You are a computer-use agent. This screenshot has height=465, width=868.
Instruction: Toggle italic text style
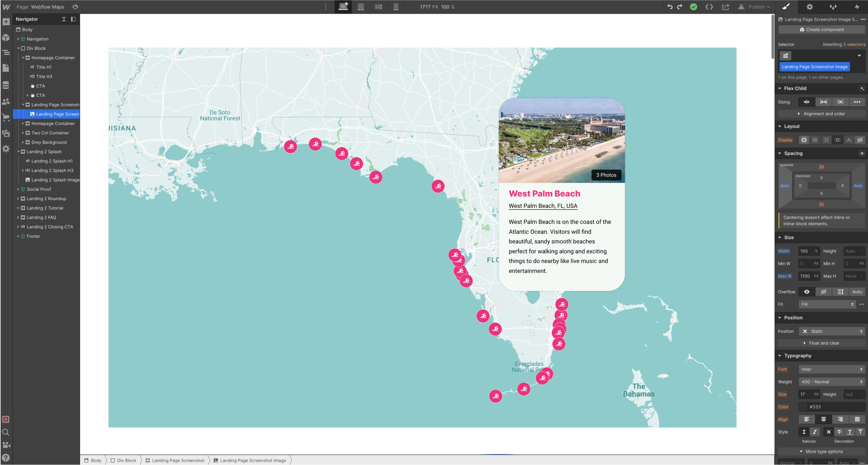coord(815,432)
